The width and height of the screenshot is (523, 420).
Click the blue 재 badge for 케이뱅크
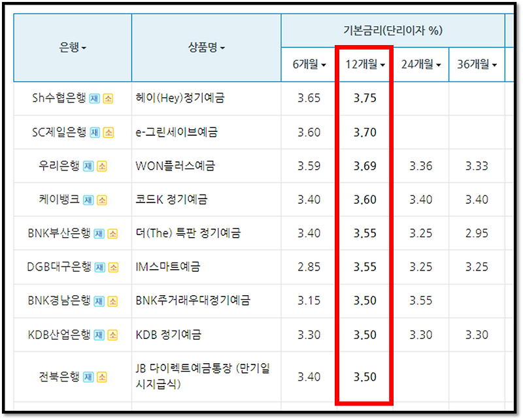point(88,200)
